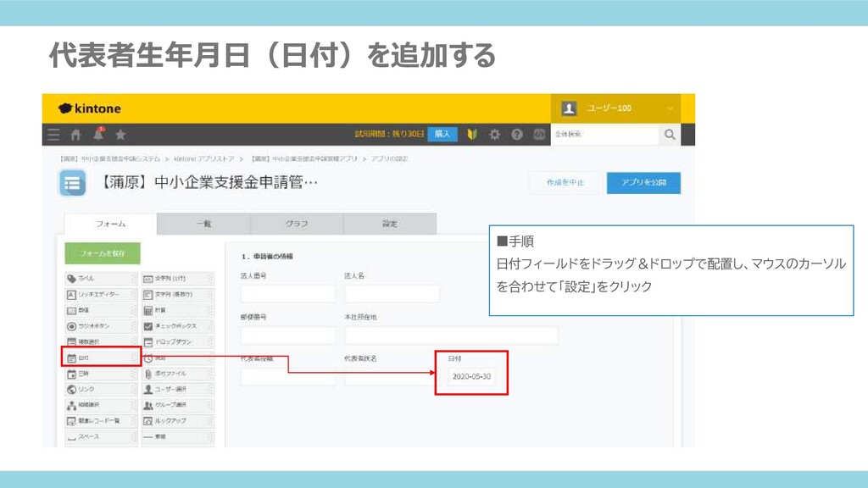Open the kintone アプリストア breadcrumb link

pyautogui.click(x=203, y=158)
